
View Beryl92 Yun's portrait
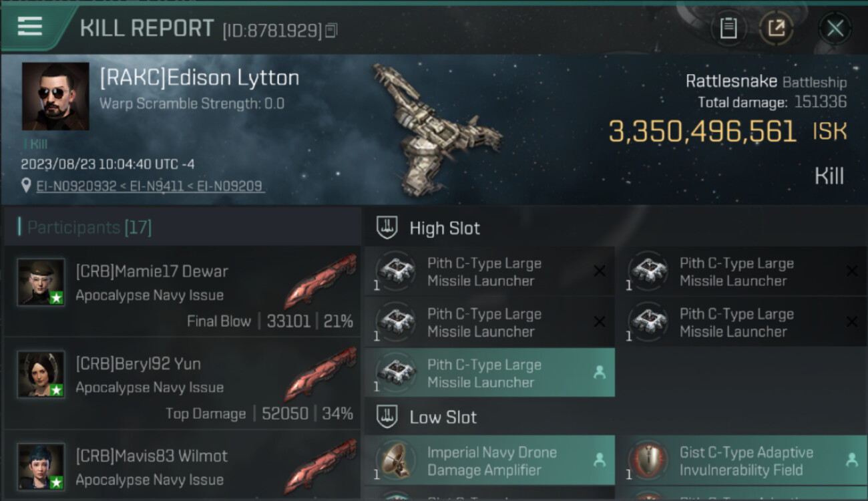pyautogui.click(x=41, y=375)
